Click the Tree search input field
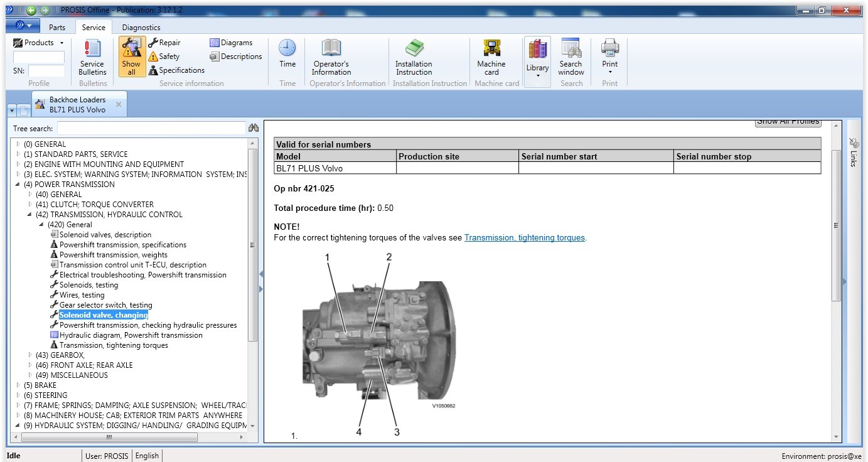This screenshot has width=868, height=462. coord(151,128)
